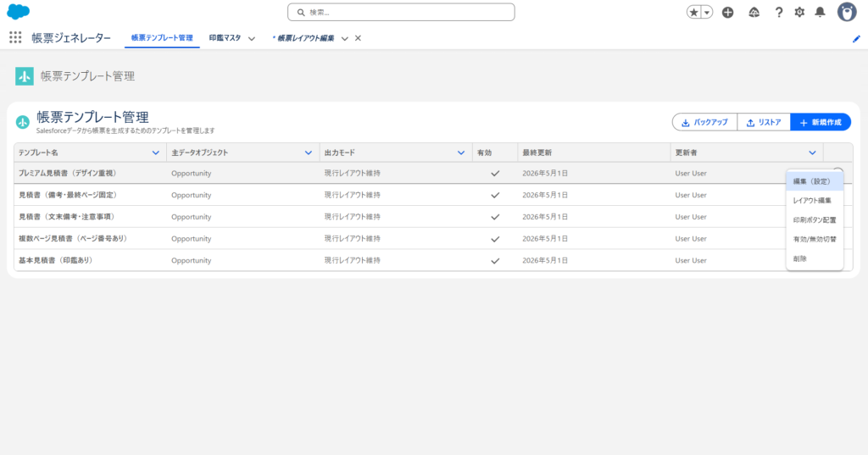Click the Salesforce cloud logo
Screen dimensions: 868x455
click(x=19, y=12)
